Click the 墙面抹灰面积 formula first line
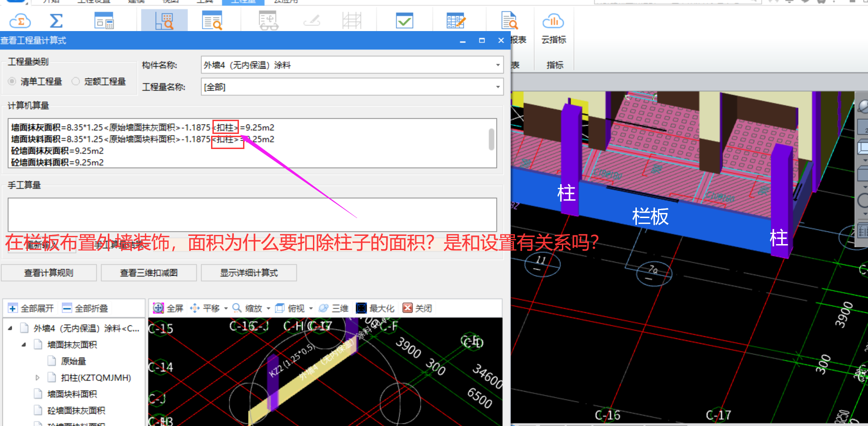Viewport: 868px width, 426px height. 143,128
